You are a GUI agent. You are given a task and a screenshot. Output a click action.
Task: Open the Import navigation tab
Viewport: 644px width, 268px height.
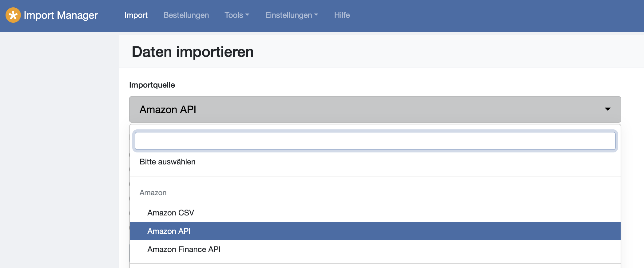click(x=136, y=15)
